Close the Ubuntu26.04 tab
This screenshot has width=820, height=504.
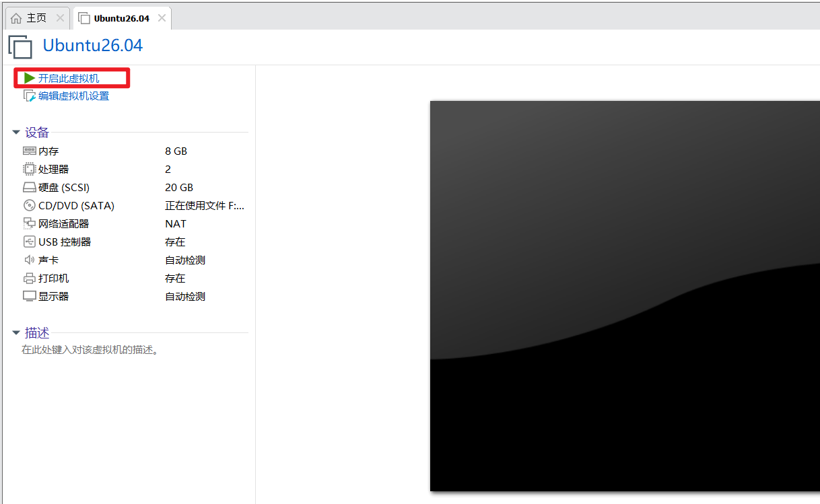click(162, 18)
